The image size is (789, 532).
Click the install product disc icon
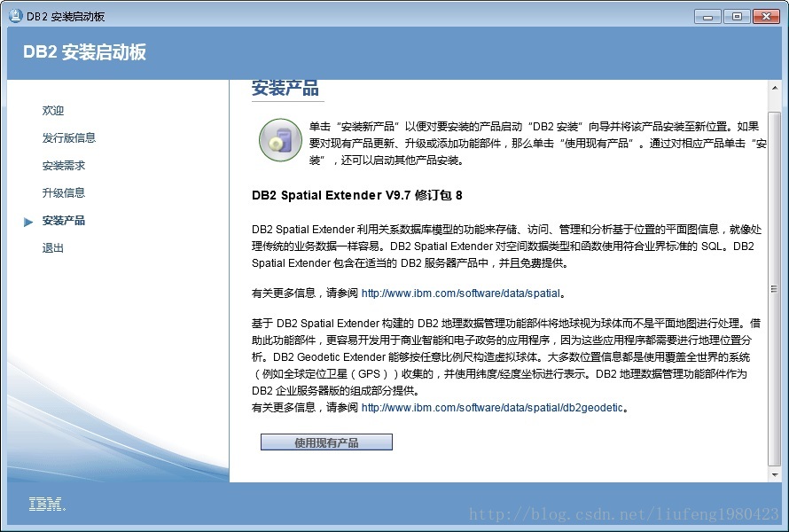coord(280,140)
